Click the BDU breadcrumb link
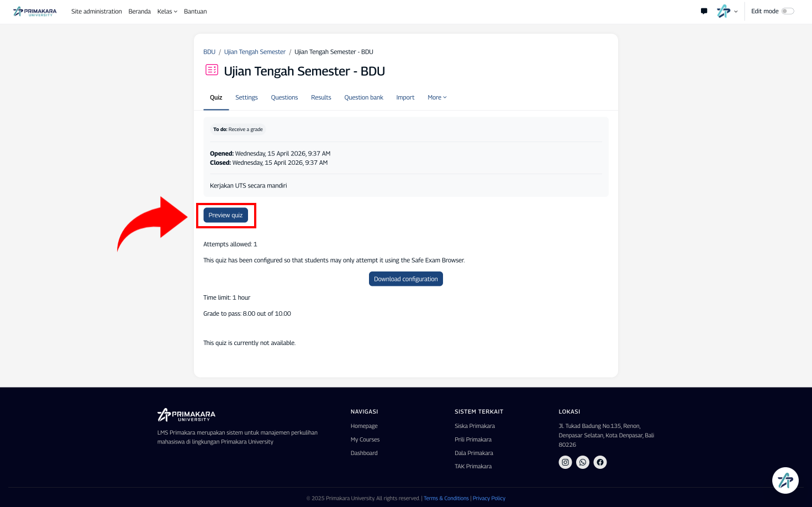Image resolution: width=812 pixels, height=507 pixels. coord(209,52)
